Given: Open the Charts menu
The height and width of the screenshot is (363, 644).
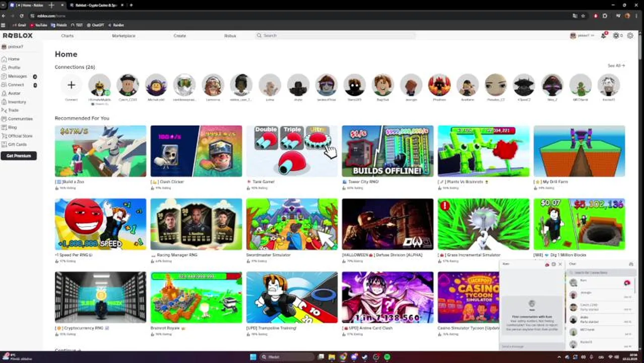Looking at the screenshot, I should coord(67,36).
